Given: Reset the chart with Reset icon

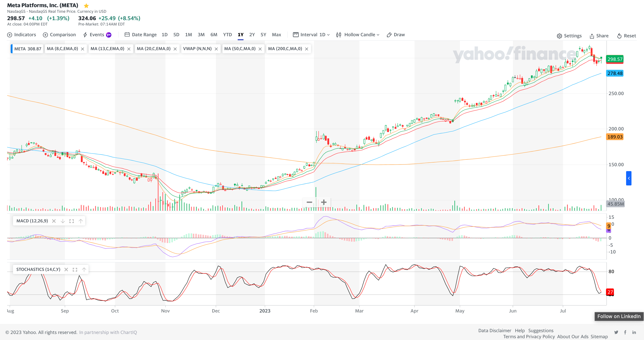Looking at the screenshot, I should coord(619,36).
